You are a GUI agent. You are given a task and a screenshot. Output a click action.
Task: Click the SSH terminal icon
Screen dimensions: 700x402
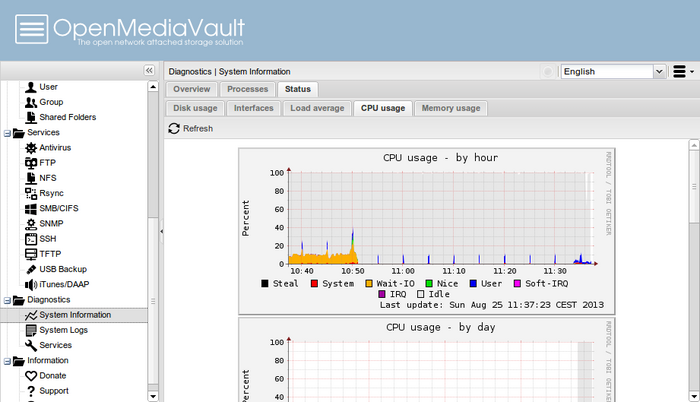coord(31,238)
